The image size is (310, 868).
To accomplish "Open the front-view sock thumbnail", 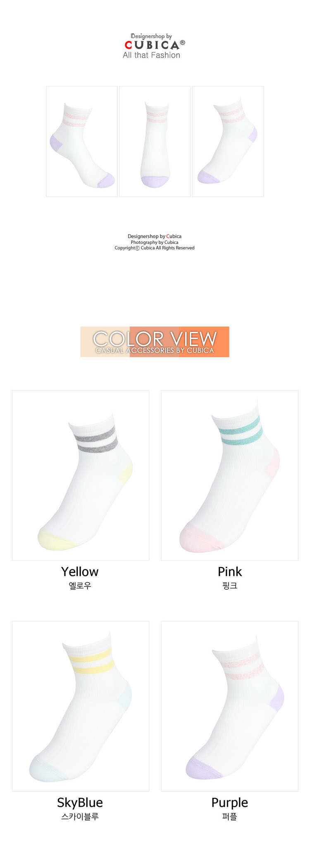I will pyautogui.click(x=155, y=141).
